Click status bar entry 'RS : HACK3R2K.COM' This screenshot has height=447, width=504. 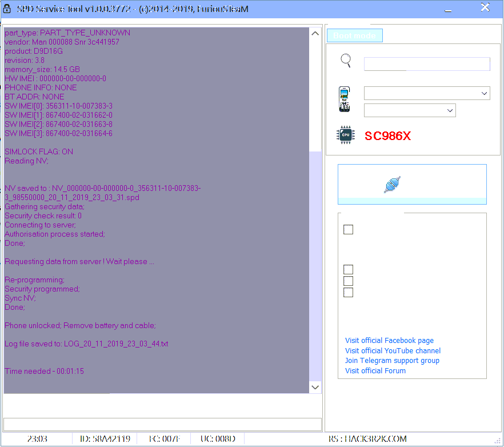pyautogui.click(x=367, y=439)
